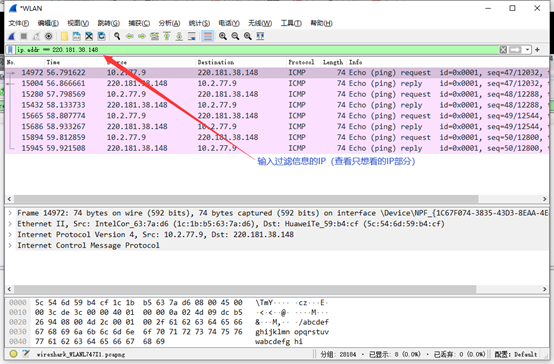This screenshot has height=364, width=554.
Task: Open the 工具(T) menu
Action: [x=291, y=23]
